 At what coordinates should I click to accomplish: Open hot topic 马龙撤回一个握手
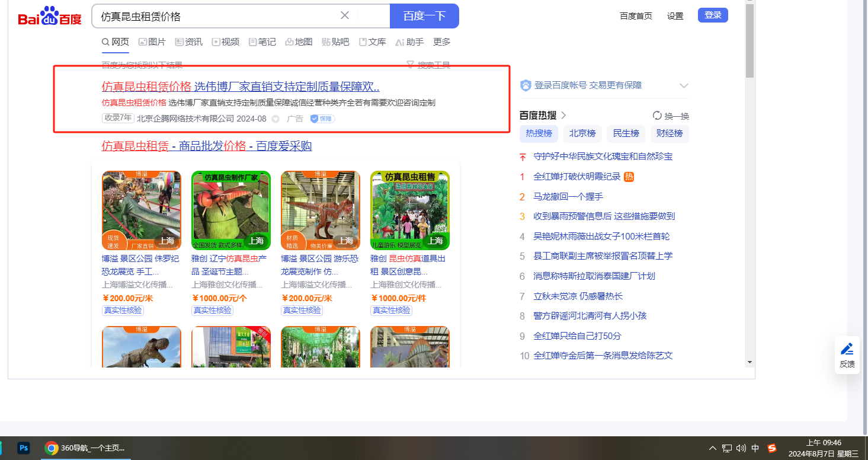point(568,196)
